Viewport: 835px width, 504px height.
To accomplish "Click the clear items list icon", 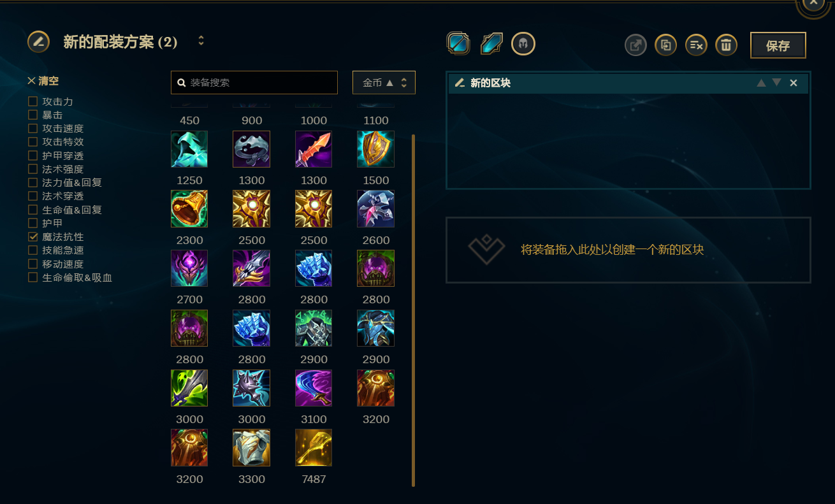I will (x=696, y=45).
